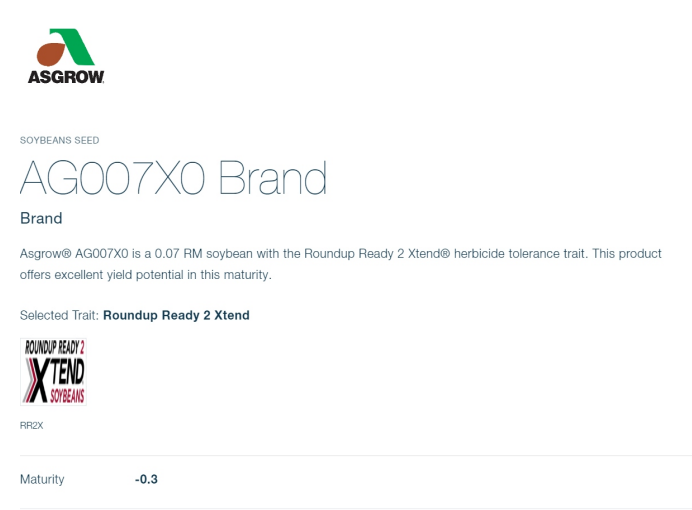Click the green A in Asgrow logo
Viewport: 692px width, 510px height.
73,47
